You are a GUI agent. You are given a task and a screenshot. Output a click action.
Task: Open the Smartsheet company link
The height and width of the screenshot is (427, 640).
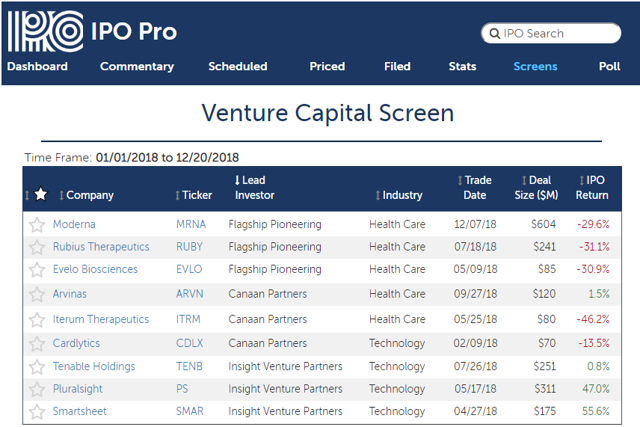[x=80, y=411]
